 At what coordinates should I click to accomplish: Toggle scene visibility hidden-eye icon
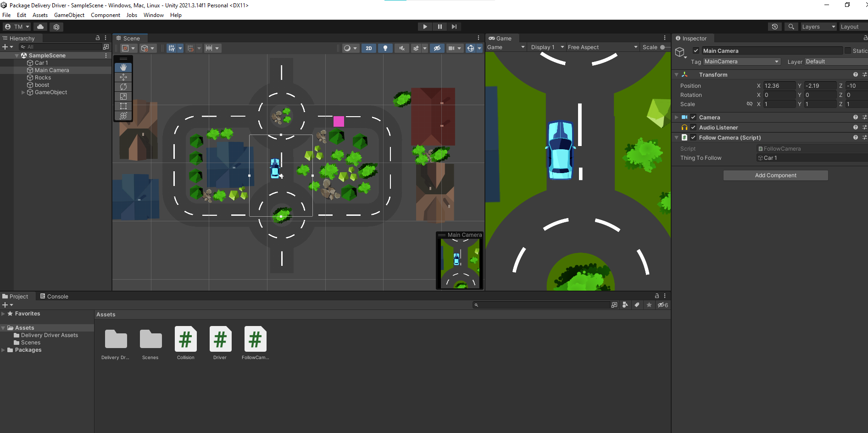pyautogui.click(x=437, y=48)
